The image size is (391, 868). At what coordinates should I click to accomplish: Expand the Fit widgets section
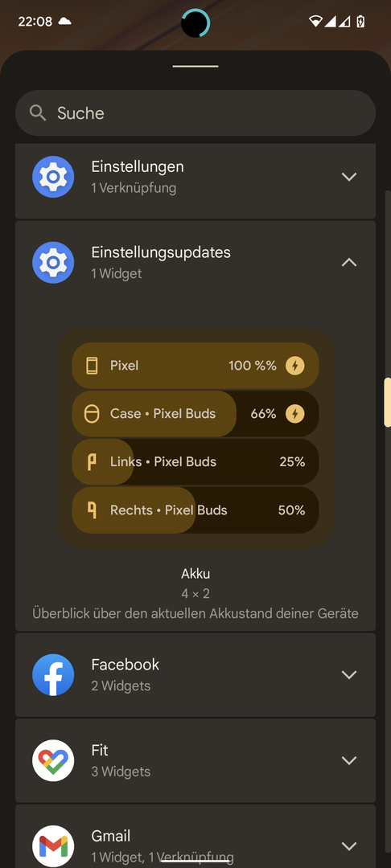[349, 760]
